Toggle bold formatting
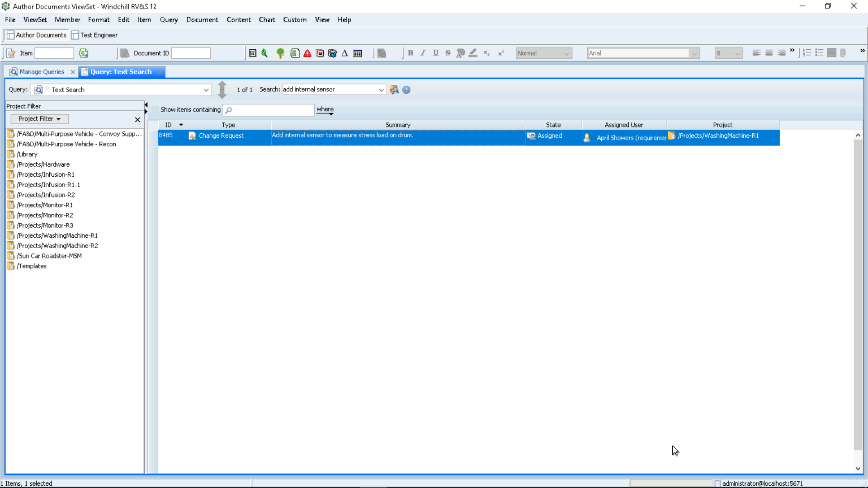The height and width of the screenshot is (488, 868). tap(410, 53)
